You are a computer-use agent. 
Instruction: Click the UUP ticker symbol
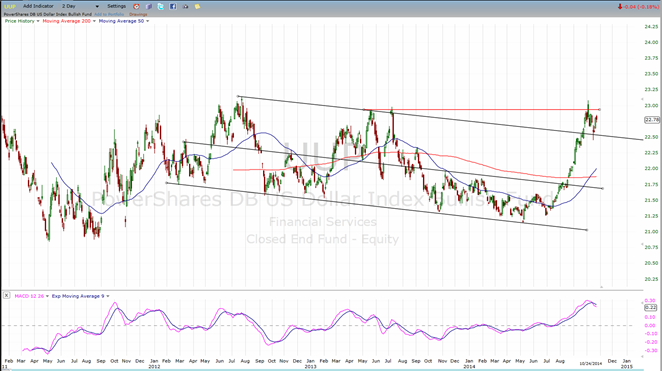9,6
